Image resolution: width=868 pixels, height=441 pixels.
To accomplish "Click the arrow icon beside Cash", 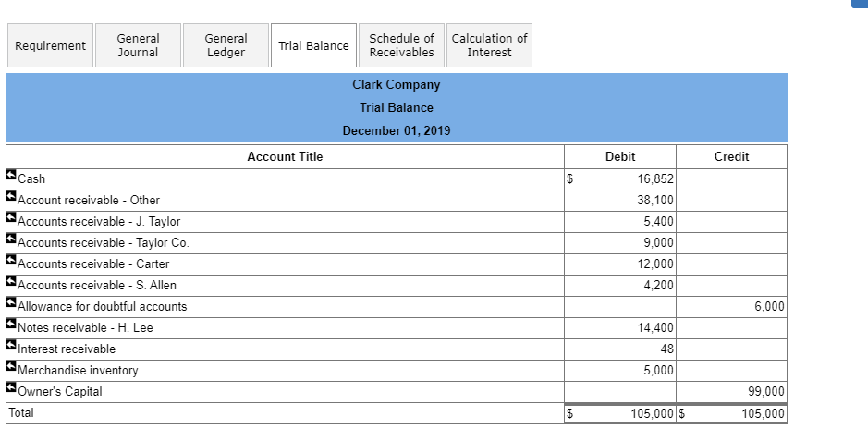I will point(11,175).
